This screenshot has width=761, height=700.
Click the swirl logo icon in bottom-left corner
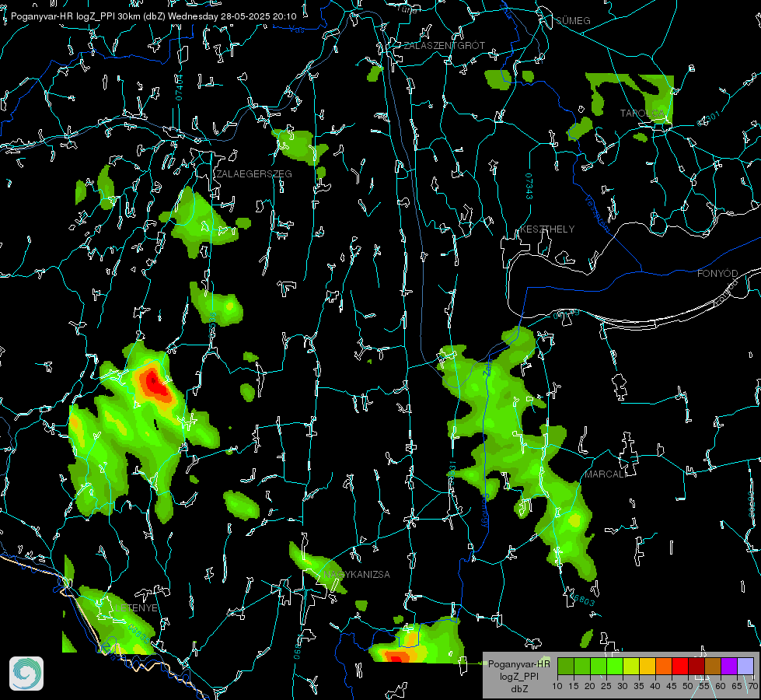[26, 674]
